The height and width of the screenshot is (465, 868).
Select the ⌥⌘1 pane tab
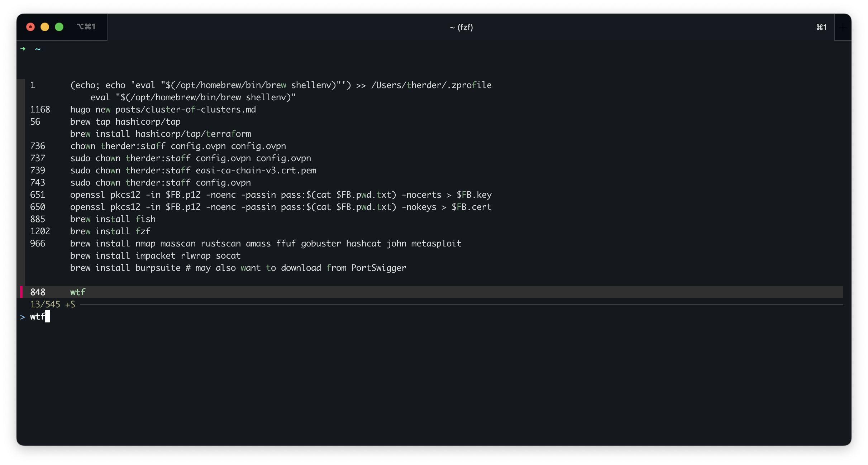coord(86,27)
